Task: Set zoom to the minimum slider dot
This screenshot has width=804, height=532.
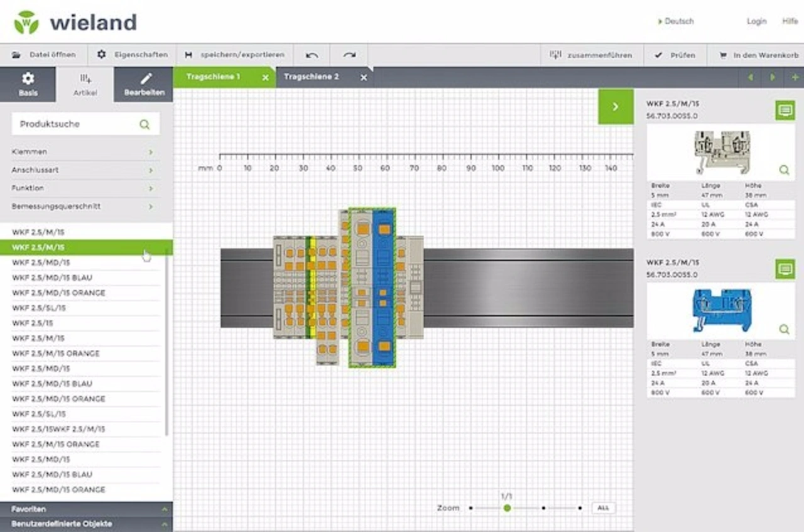Action: [x=470, y=508]
